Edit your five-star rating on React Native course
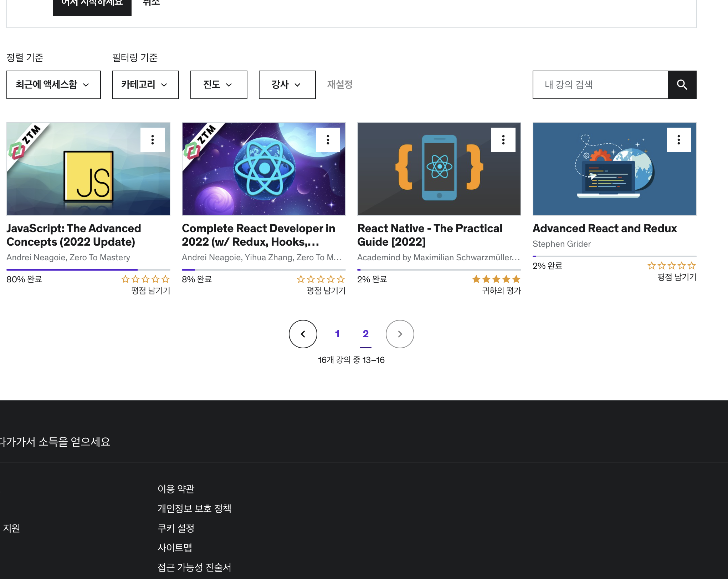The image size is (728, 579). point(496,279)
